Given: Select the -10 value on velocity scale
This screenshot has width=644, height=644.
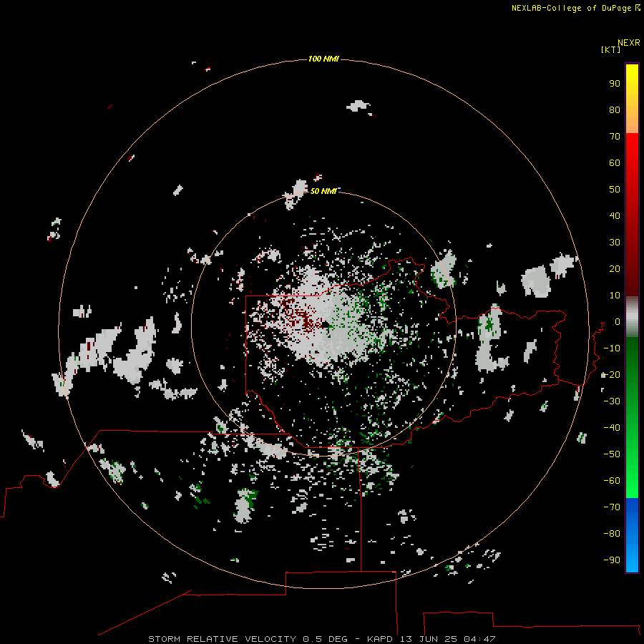Looking at the screenshot, I should coord(612,348).
